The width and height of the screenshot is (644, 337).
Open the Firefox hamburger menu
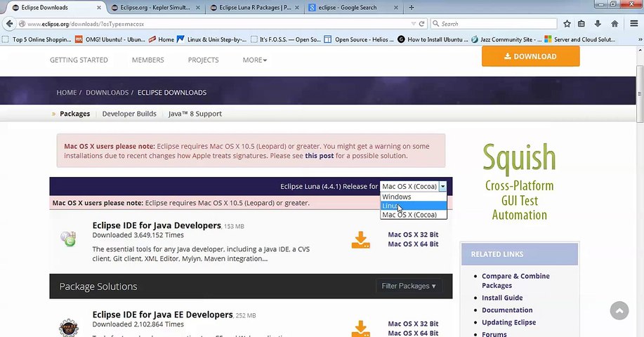pos(633,24)
